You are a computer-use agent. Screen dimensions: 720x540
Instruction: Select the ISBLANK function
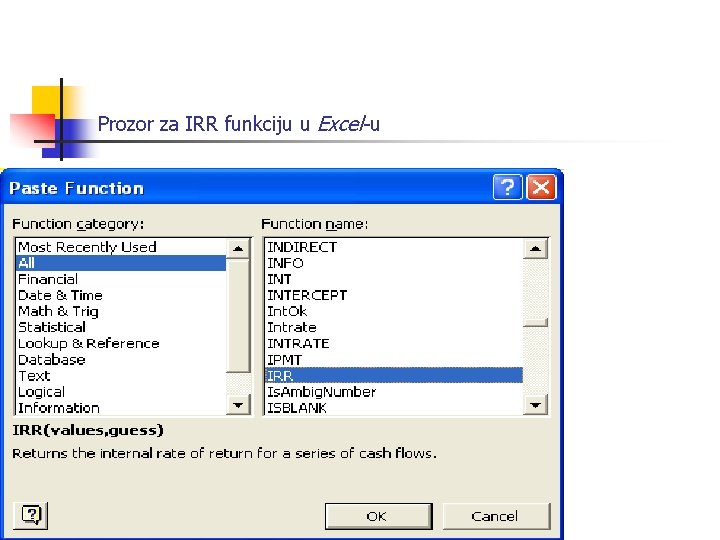(394, 408)
